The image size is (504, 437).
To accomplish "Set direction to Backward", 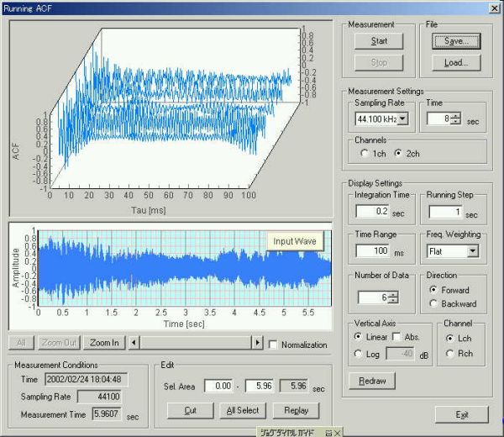I will pyautogui.click(x=433, y=303).
